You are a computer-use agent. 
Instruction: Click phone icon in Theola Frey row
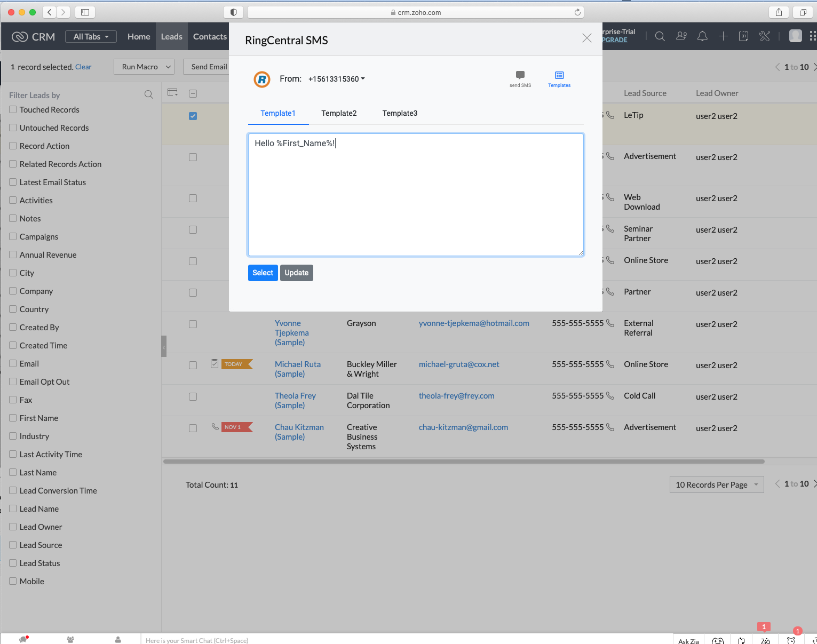(610, 395)
